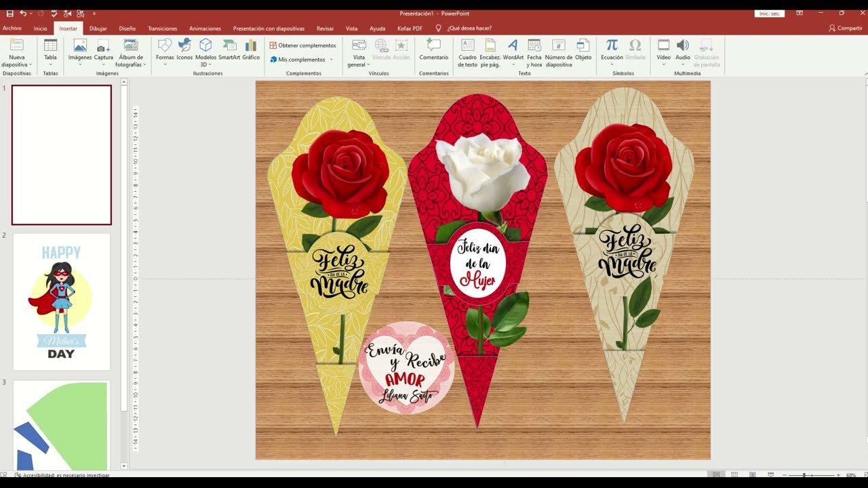Open the Customize Quick Access Toolbar dropdown
This screenshot has width=868, height=488.
94,14
